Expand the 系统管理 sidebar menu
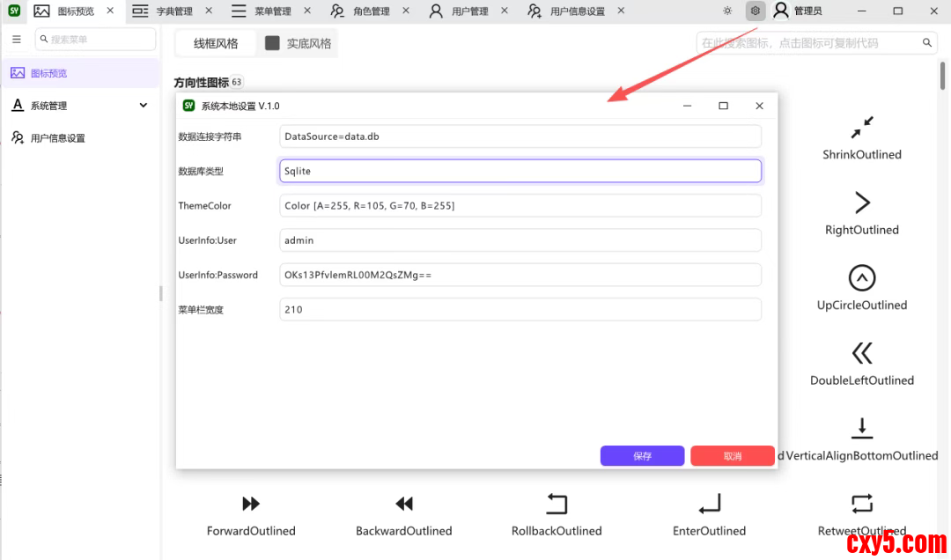The height and width of the screenshot is (560, 951). pyautogui.click(x=79, y=106)
